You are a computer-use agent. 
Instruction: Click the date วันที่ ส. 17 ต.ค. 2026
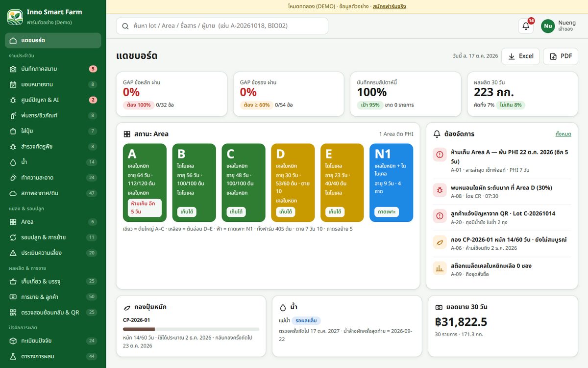[x=475, y=56]
